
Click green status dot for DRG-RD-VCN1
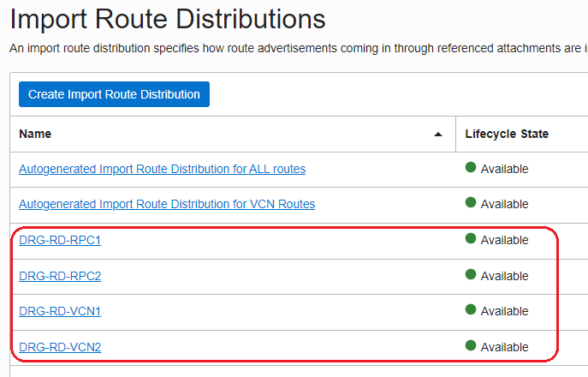coord(471,310)
